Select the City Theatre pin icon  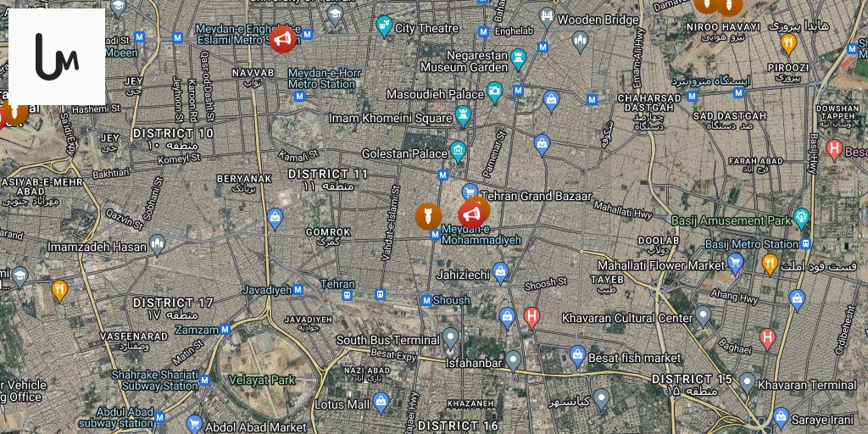click(384, 26)
